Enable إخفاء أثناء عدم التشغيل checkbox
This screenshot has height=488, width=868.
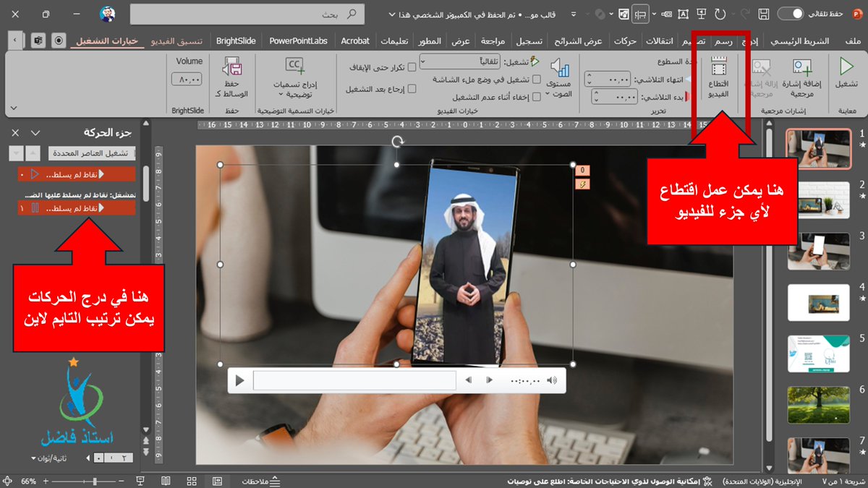coord(536,97)
